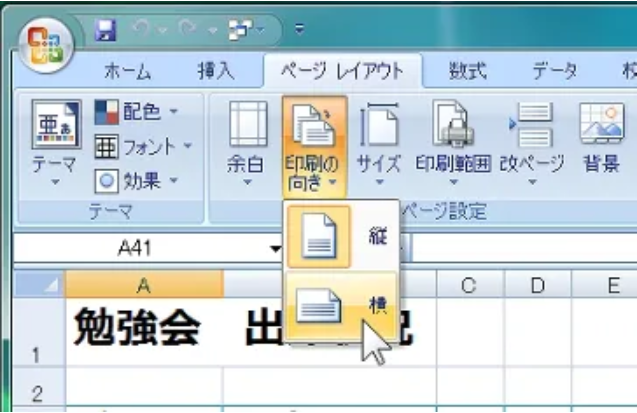637x413 pixels.
Task: Click empty cell A2
Action: tap(144, 387)
